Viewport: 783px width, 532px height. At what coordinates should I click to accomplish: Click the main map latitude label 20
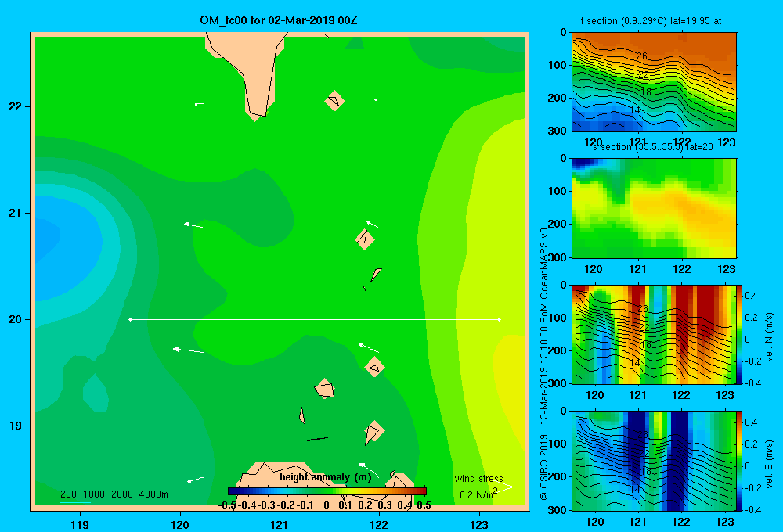(15, 319)
